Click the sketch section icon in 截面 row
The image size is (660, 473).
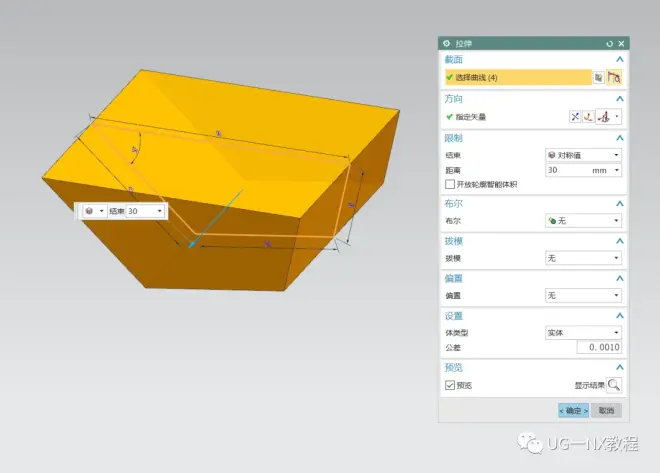click(599, 77)
